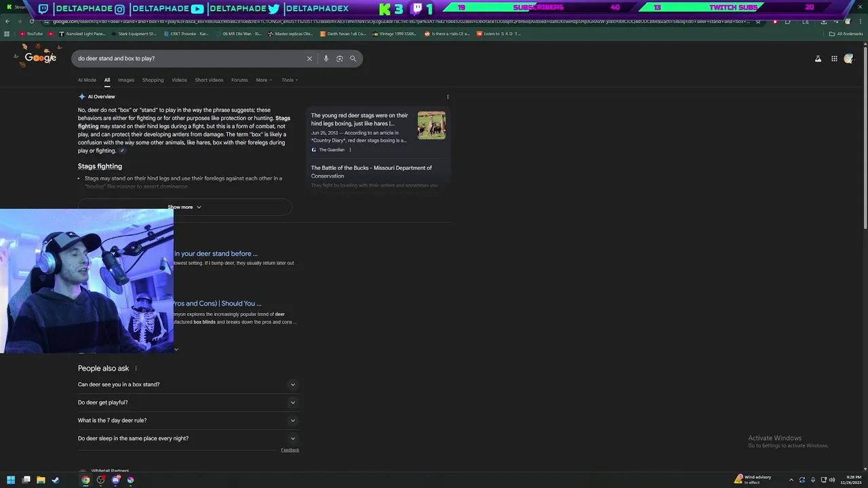Launch Steam from the taskbar
Image resolution: width=868 pixels, height=488 pixels.
(56, 480)
